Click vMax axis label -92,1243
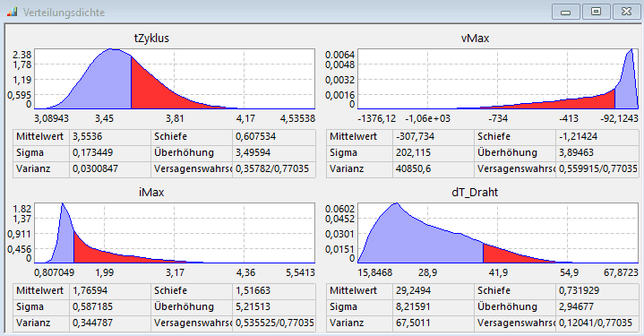 point(619,118)
